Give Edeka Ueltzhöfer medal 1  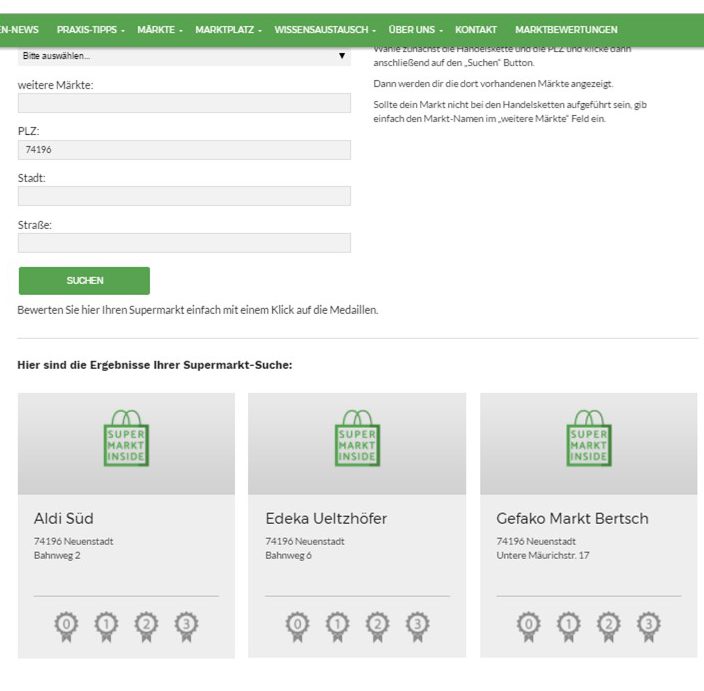tap(338, 626)
